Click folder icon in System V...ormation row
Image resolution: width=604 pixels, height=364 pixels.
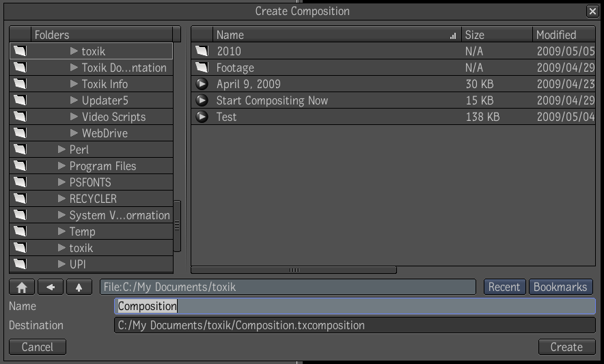coord(20,215)
